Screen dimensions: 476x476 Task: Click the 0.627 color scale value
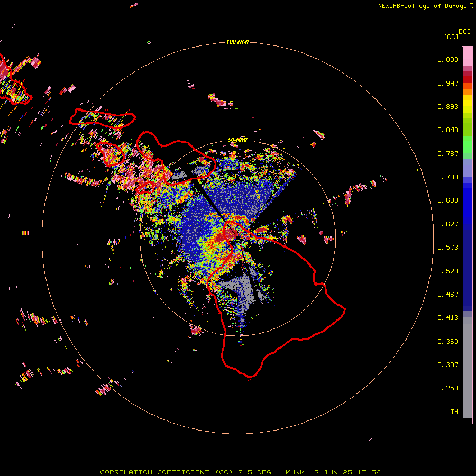tap(448, 224)
